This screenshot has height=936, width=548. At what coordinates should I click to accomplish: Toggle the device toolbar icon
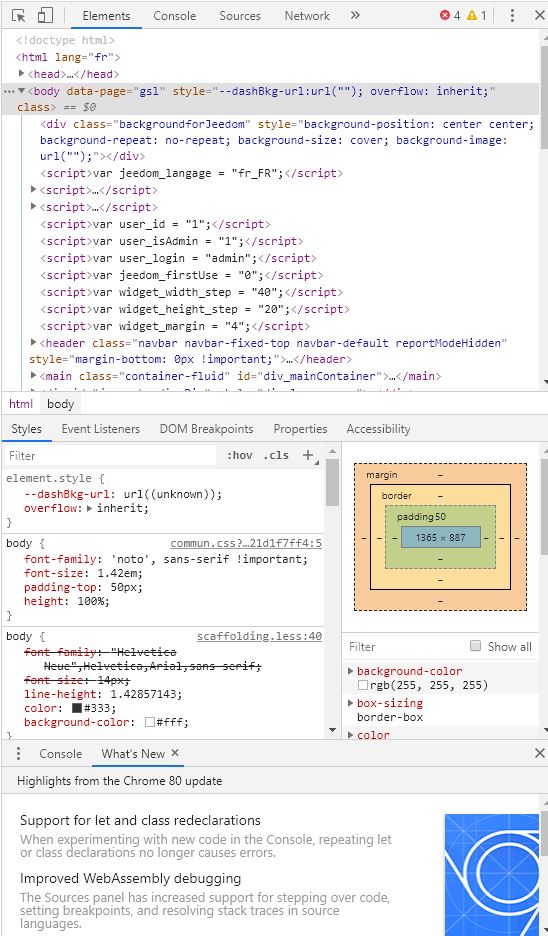[45, 16]
